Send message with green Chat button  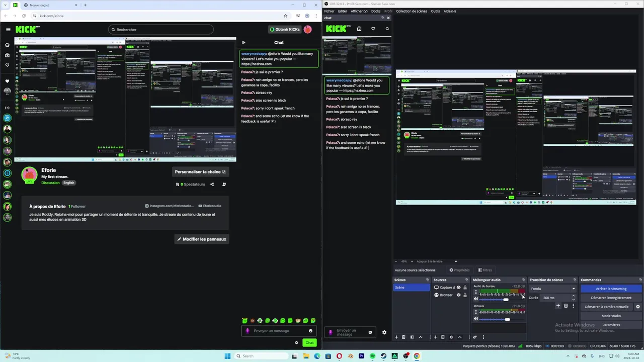point(309,342)
